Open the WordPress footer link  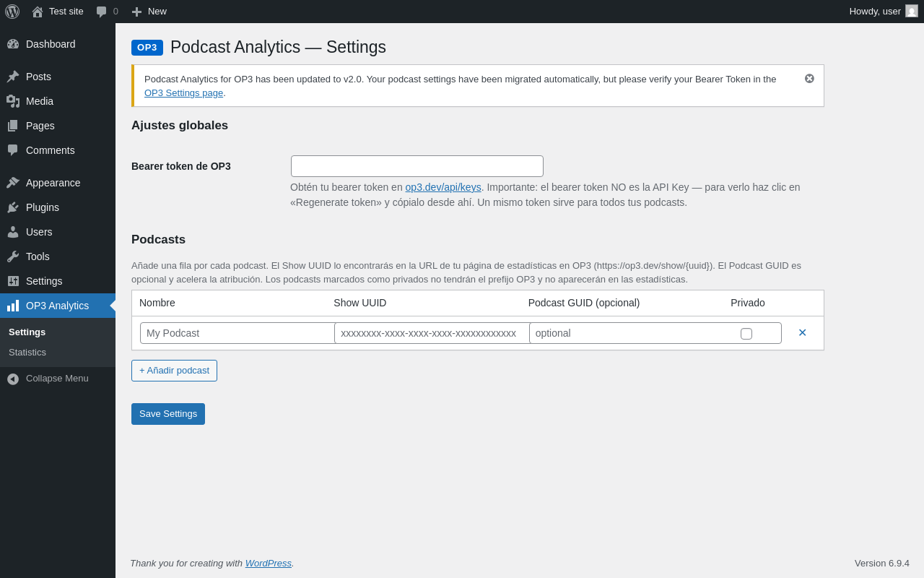point(269,564)
